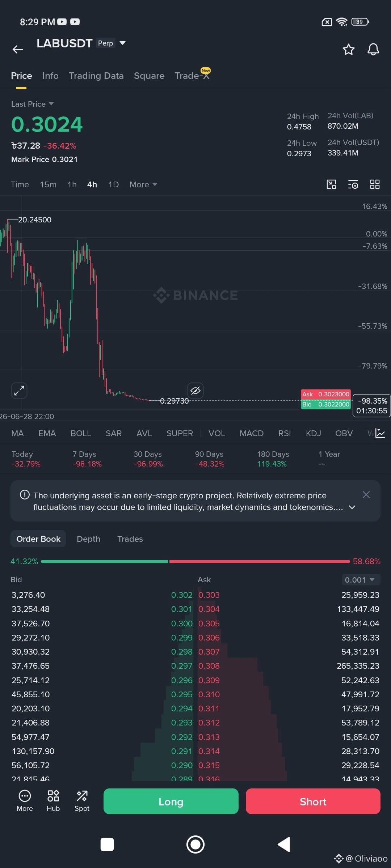Tap the back arrow icon
Viewport: 391px width, 868px height.
click(x=18, y=49)
